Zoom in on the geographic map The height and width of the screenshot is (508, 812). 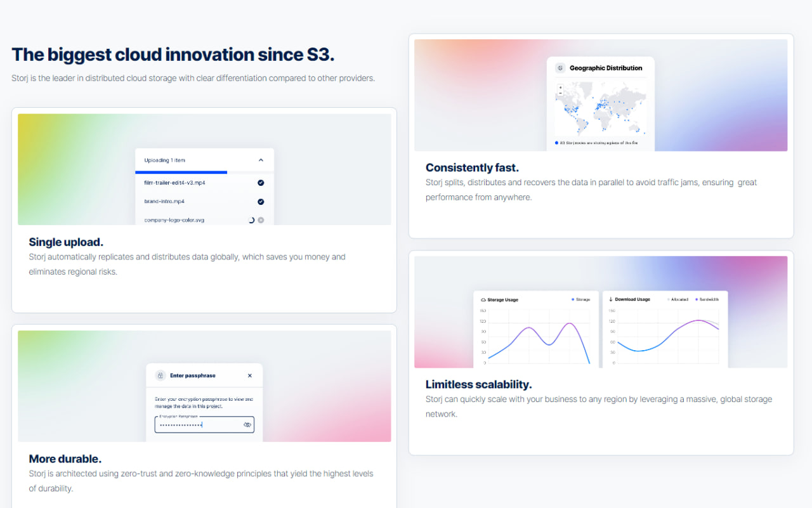click(x=560, y=88)
